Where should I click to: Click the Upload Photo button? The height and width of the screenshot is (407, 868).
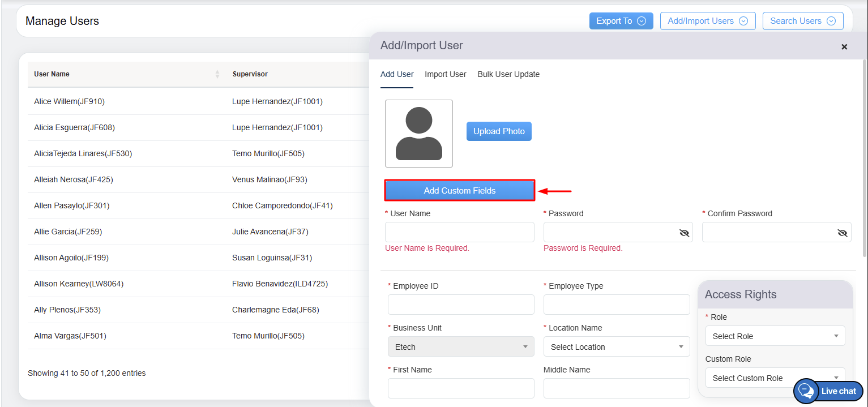[x=499, y=131]
